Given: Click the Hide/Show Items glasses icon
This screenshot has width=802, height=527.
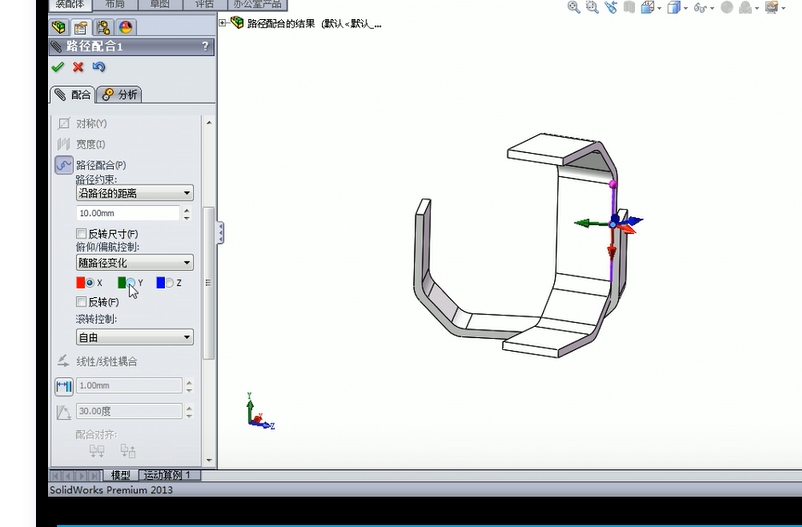Looking at the screenshot, I should tap(701, 8).
